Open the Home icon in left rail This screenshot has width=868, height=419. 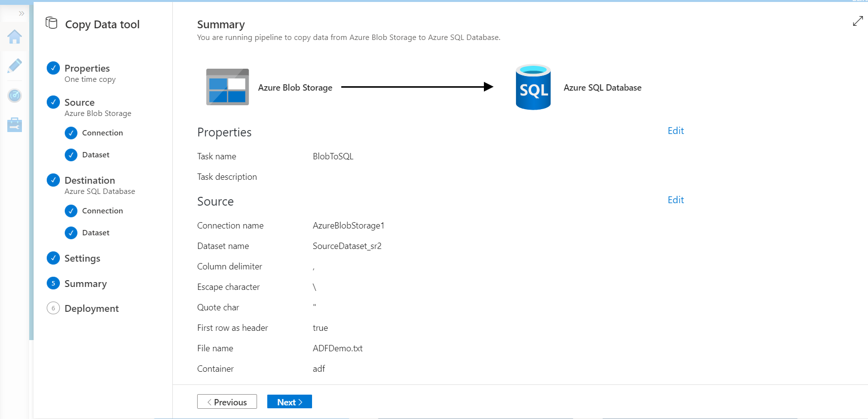coord(15,37)
